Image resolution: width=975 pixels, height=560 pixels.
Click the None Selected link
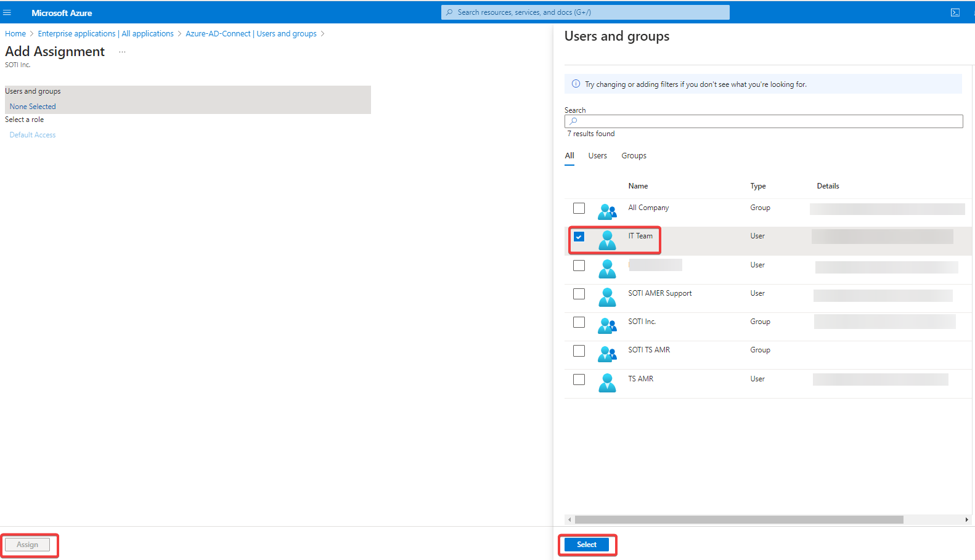click(33, 107)
